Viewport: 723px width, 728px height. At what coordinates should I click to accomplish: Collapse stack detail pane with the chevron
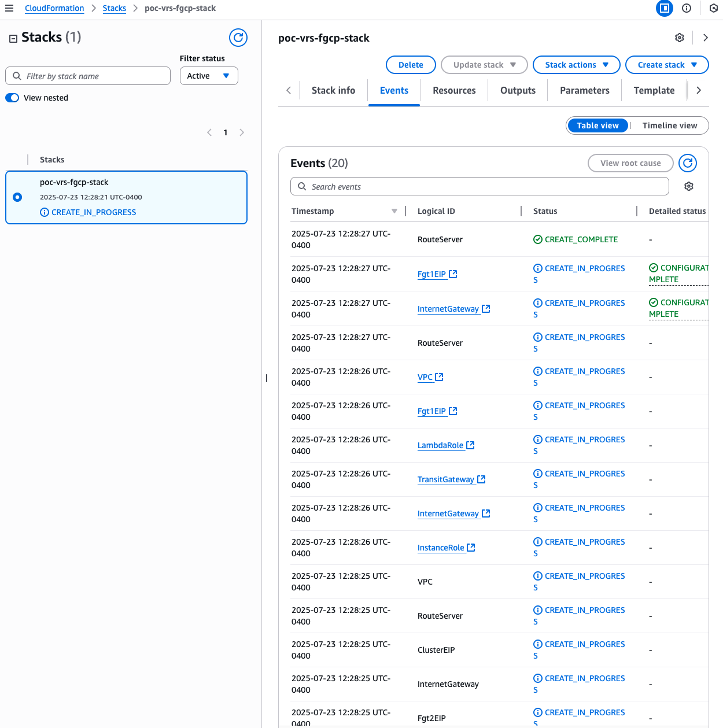pos(706,38)
